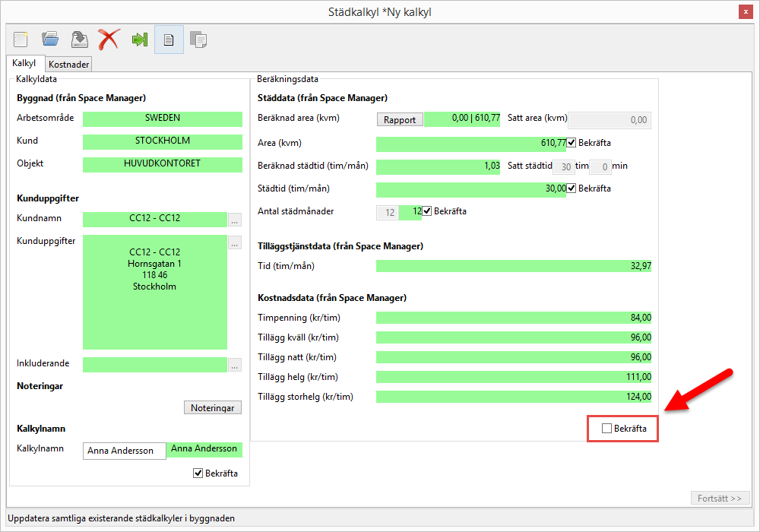Toggle Bekräfta for Städtid (tim/mån)
The width and height of the screenshot is (760, 532).
click(572, 188)
